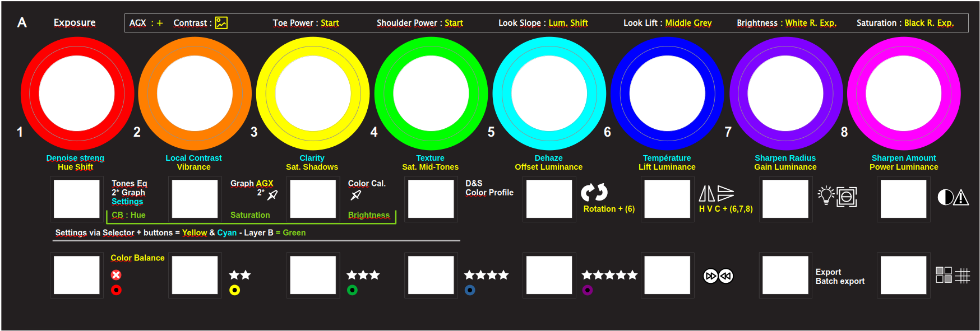Click the 'Toe Power : Start' label
Viewport: 980px width, 331px height.
pos(306,23)
